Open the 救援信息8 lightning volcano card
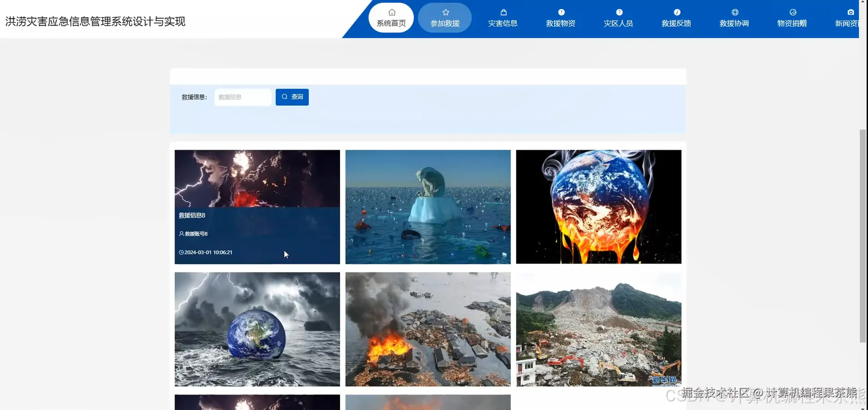This screenshot has height=410, width=868. click(x=257, y=207)
